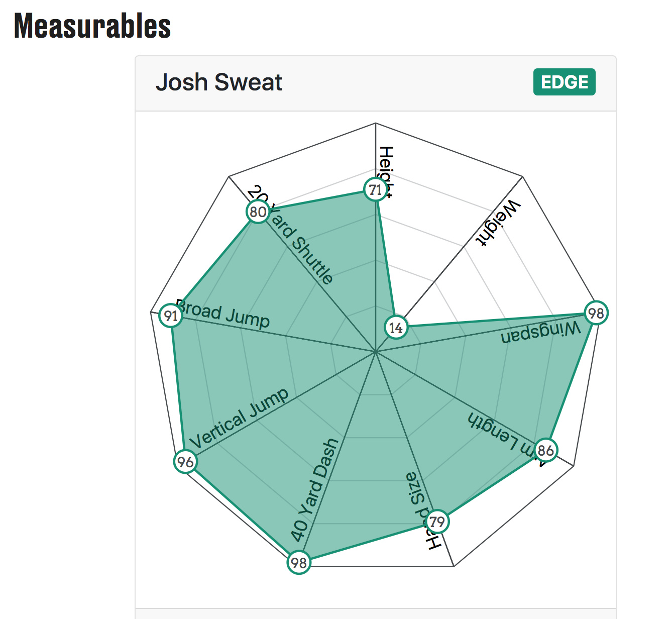Click the 20 Yard Shuttle marker showing 80
The image size is (672, 619).
click(258, 212)
